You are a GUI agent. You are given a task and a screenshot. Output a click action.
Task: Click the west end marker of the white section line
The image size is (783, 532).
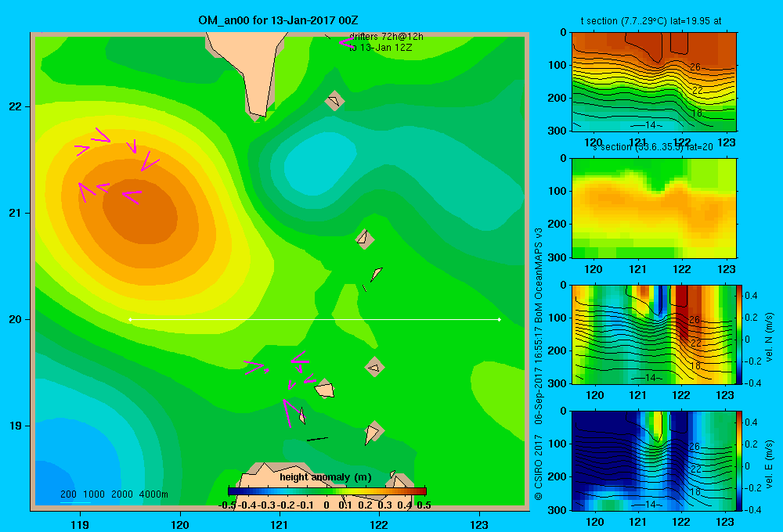(x=130, y=319)
